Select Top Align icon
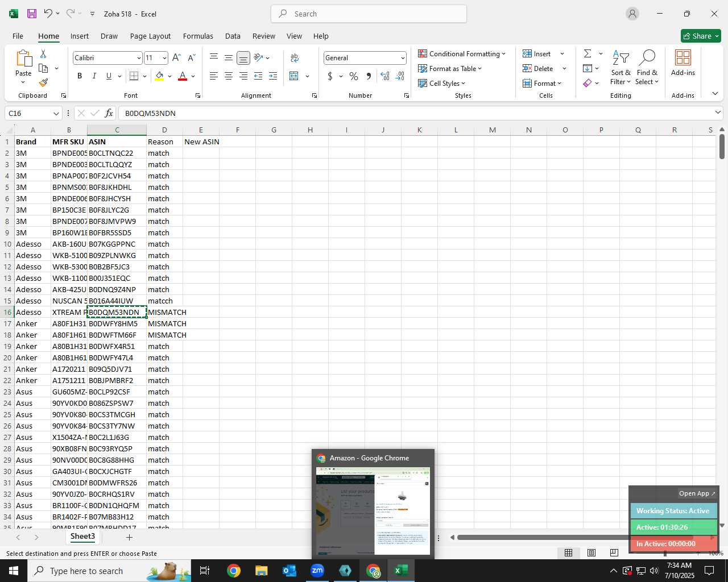 click(214, 57)
